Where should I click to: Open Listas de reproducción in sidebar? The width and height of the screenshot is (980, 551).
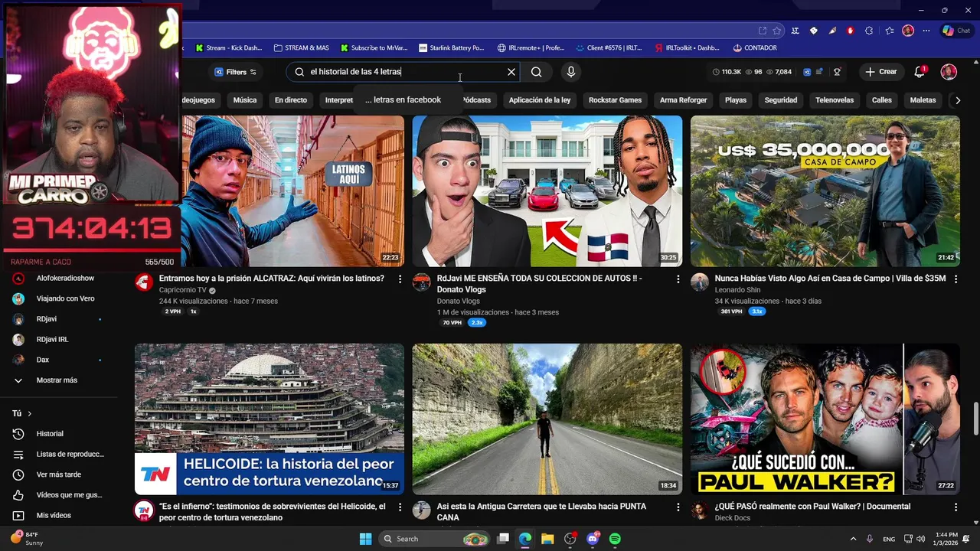click(x=59, y=455)
